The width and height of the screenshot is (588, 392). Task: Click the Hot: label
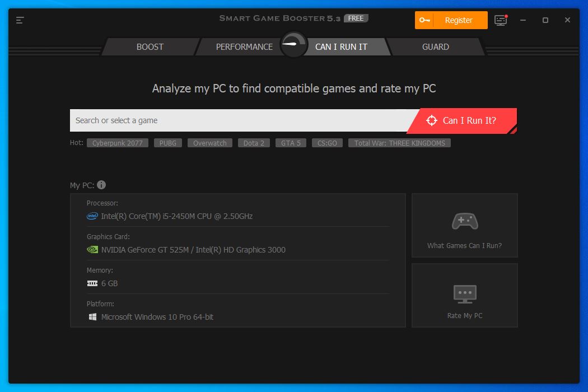click(77, 143)
